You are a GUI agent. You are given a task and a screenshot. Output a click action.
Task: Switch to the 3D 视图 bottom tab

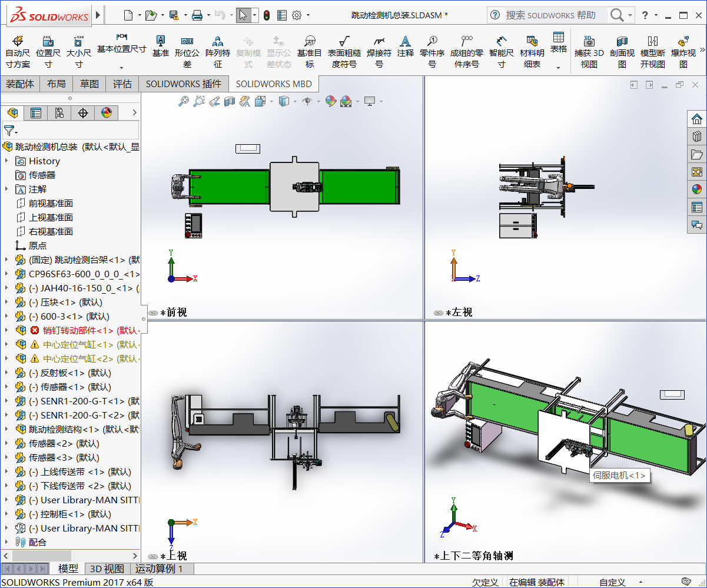point(107,569)
